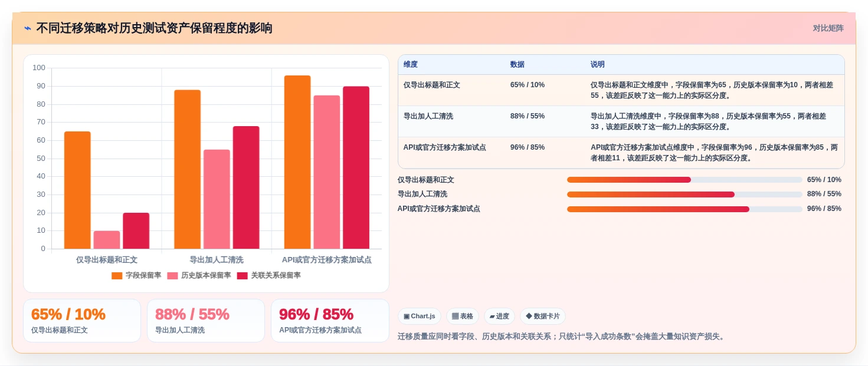Click API或官方迁移方案加试点 progress row label

[439, 209]
